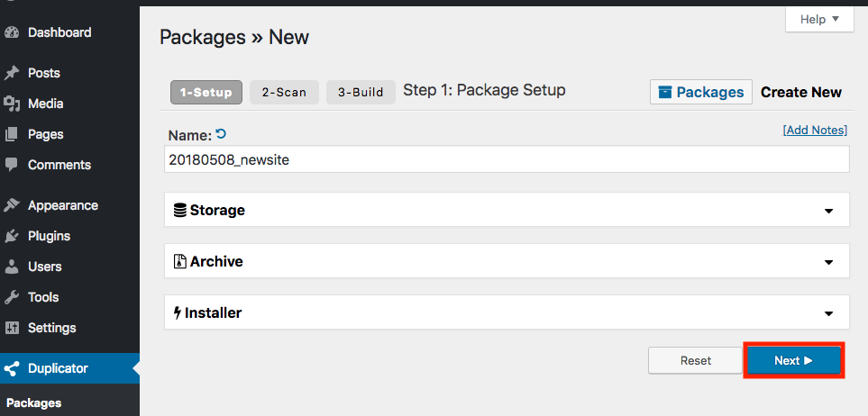The image size is (868, 416).
Task: Expand the Installer section arrow
Action: 828,313
